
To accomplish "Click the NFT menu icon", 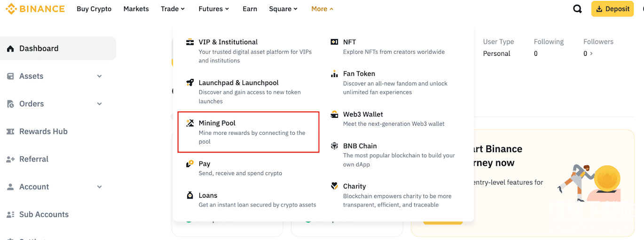I will coord(334,42).
